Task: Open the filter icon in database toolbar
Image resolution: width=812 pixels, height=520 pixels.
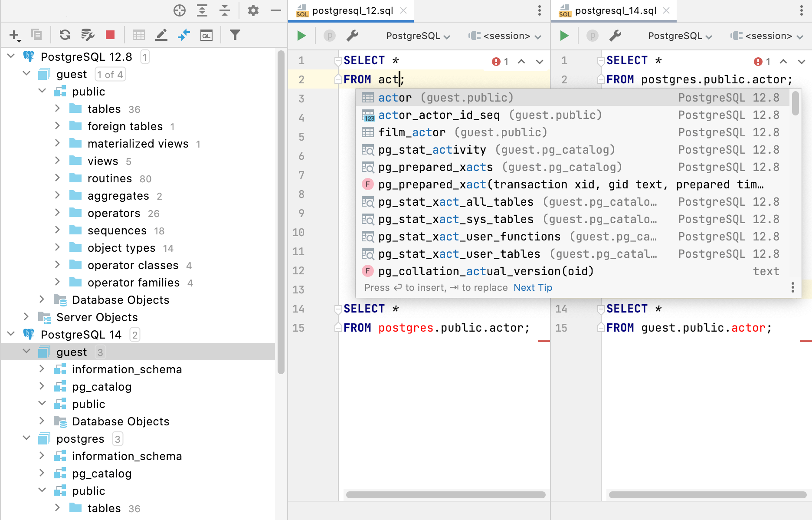Action: tap(235, 35)
